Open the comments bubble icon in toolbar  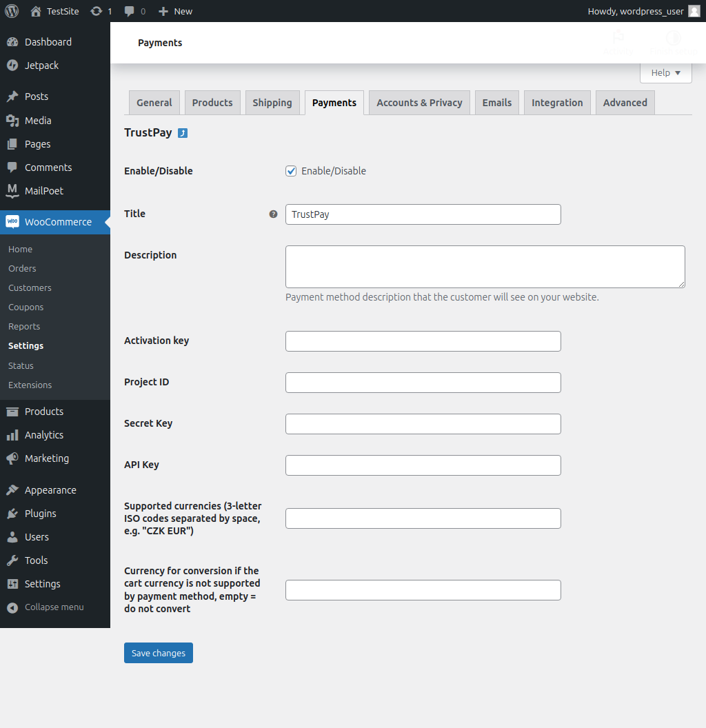tap(129, 11)
